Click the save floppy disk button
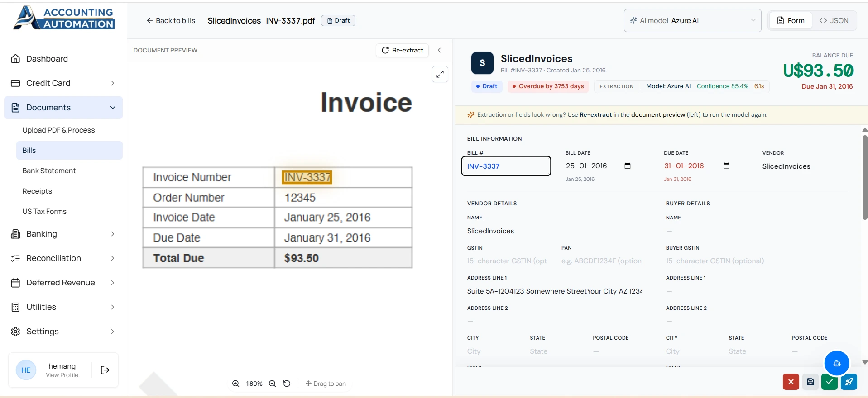This screenshot has height=398, width=868. (810, 382)
